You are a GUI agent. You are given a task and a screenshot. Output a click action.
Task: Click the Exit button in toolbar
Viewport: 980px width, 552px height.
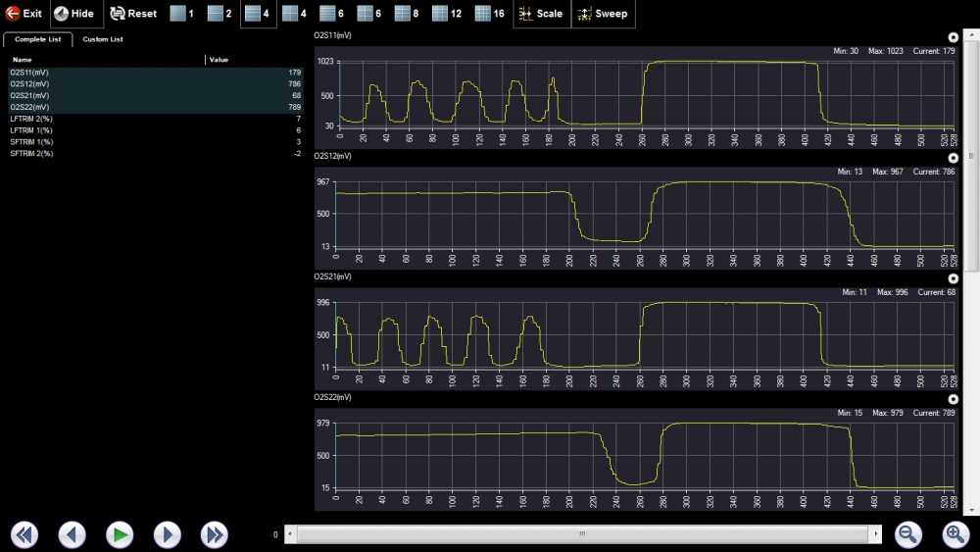coord(24,14)
